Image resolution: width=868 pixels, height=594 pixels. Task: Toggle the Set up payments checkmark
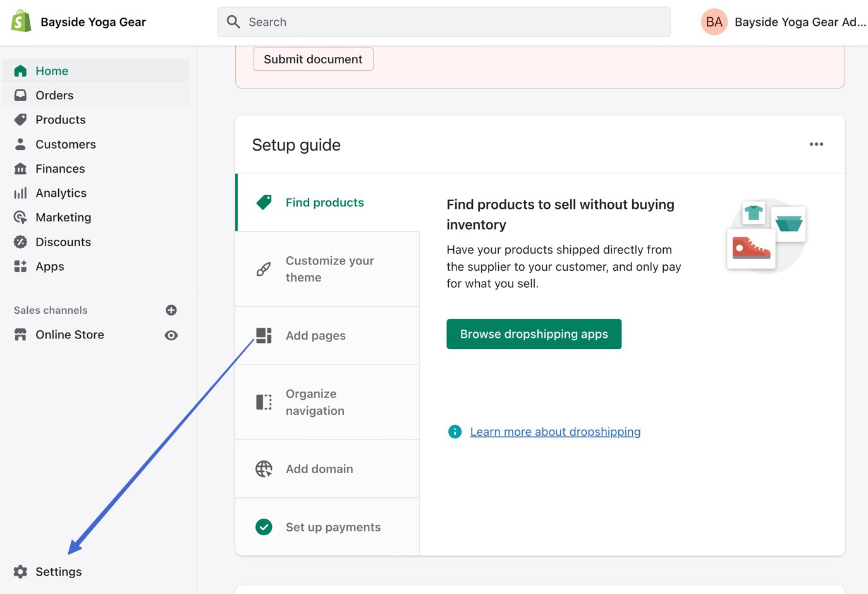coord(264,527)
